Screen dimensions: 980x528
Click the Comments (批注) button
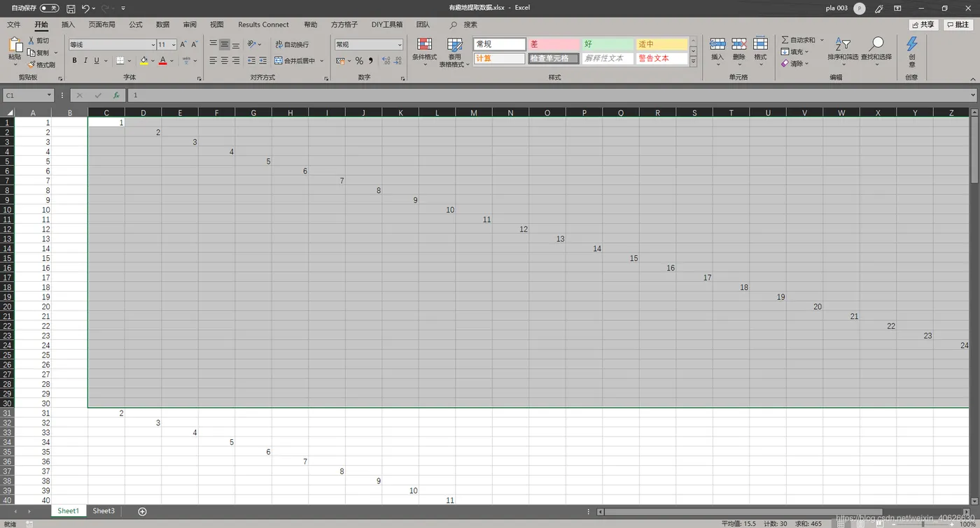(958, 24)
